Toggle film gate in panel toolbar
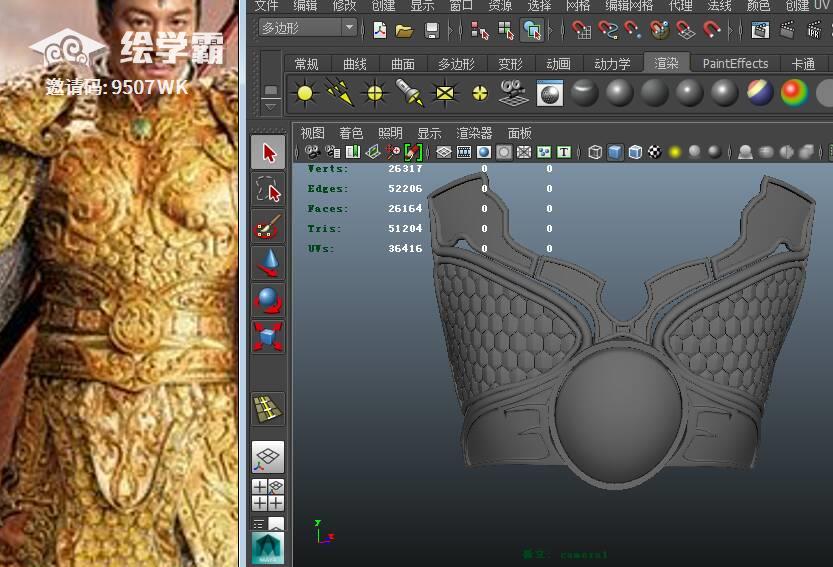 464,153
